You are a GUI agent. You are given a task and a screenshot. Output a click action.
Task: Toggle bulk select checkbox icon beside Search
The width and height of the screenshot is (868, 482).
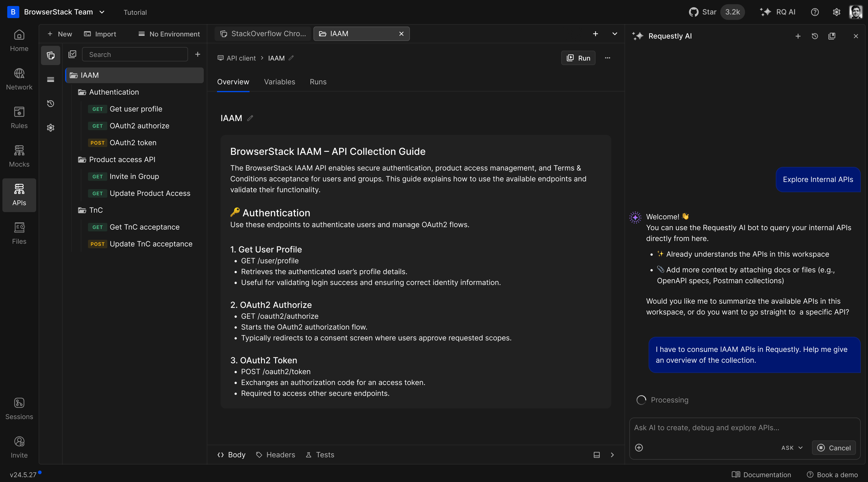click(x=72, y=54)
